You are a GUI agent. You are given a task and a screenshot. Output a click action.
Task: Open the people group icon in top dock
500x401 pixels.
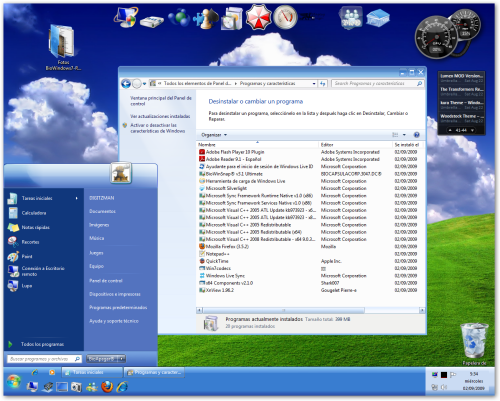click(x=351, y=17)
